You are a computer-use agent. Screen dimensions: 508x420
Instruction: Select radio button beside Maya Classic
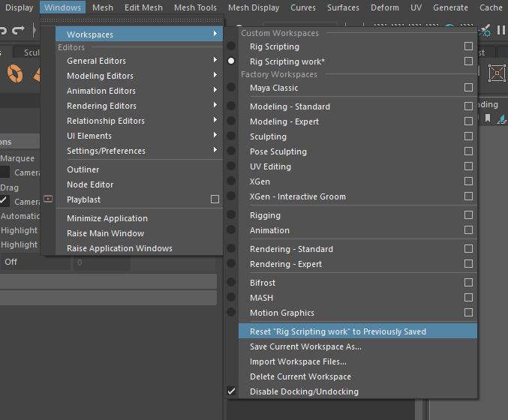231,87
